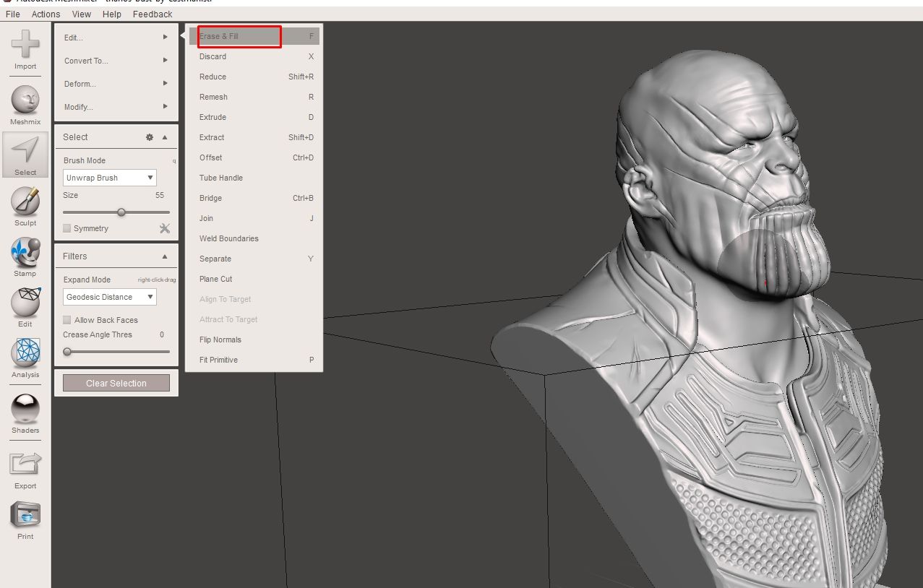Screen dimensions: 923x588
Task: Open the Actions menu
Action: (46, 14)
